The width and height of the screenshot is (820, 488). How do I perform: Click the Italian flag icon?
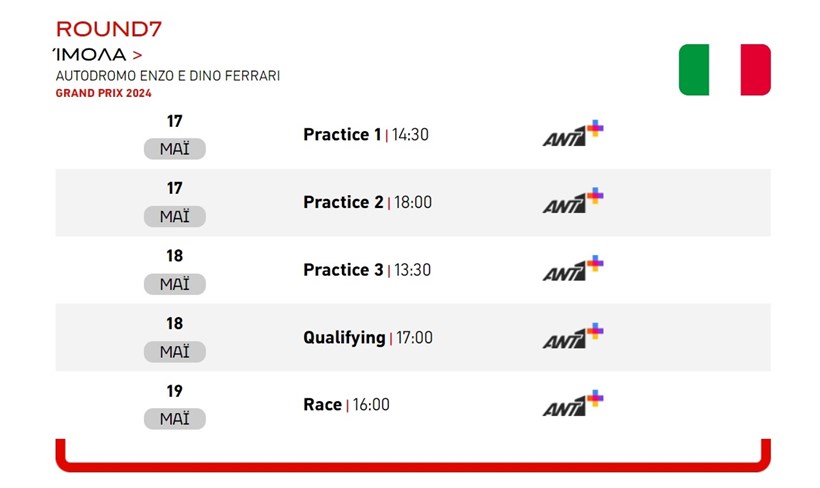point(724,70)
